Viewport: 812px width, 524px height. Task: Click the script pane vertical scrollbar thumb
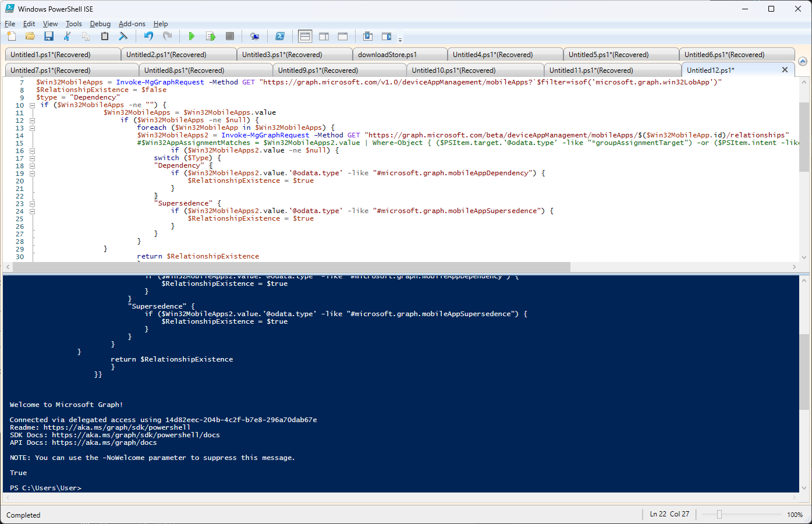[x=804, y=137]
